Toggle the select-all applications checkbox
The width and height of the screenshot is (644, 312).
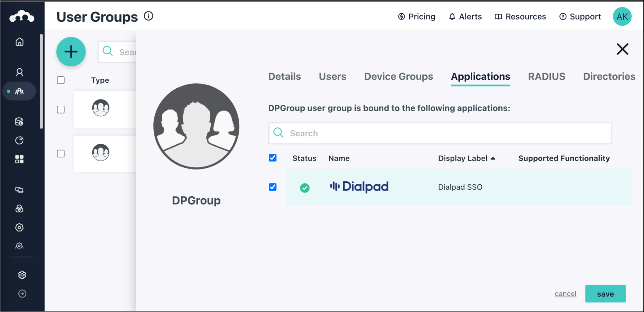click(273, 158)
